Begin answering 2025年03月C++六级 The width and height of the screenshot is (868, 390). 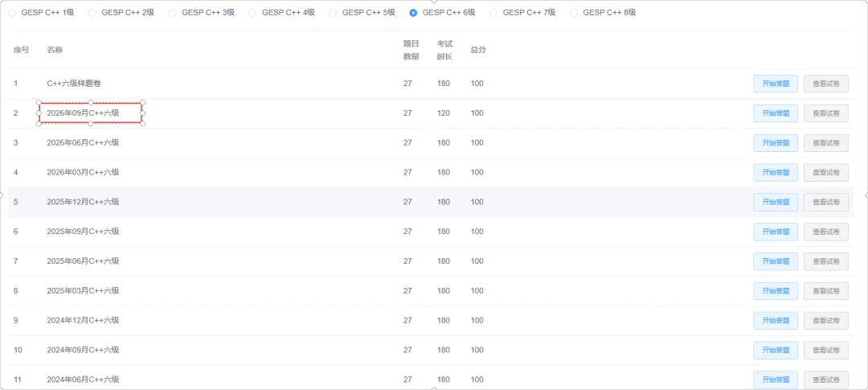point(775,291)
